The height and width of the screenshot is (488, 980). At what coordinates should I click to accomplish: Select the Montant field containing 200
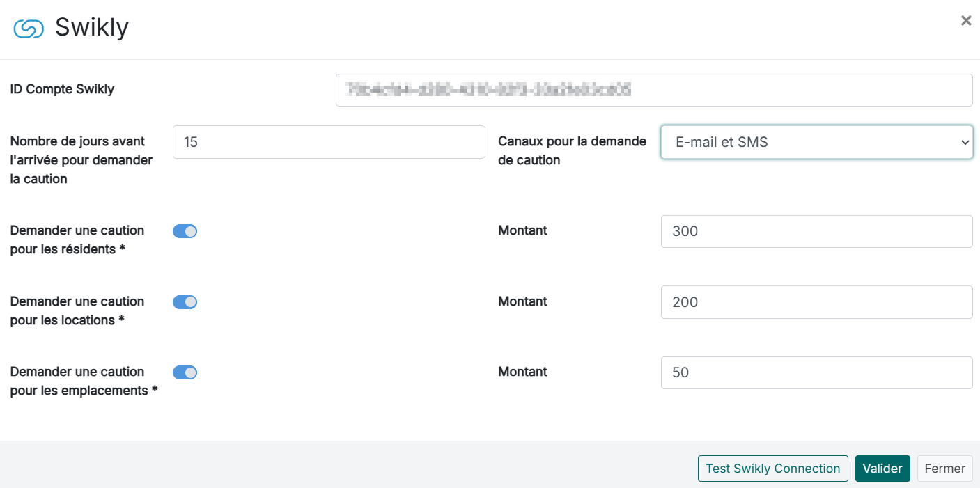pos(816,302)
